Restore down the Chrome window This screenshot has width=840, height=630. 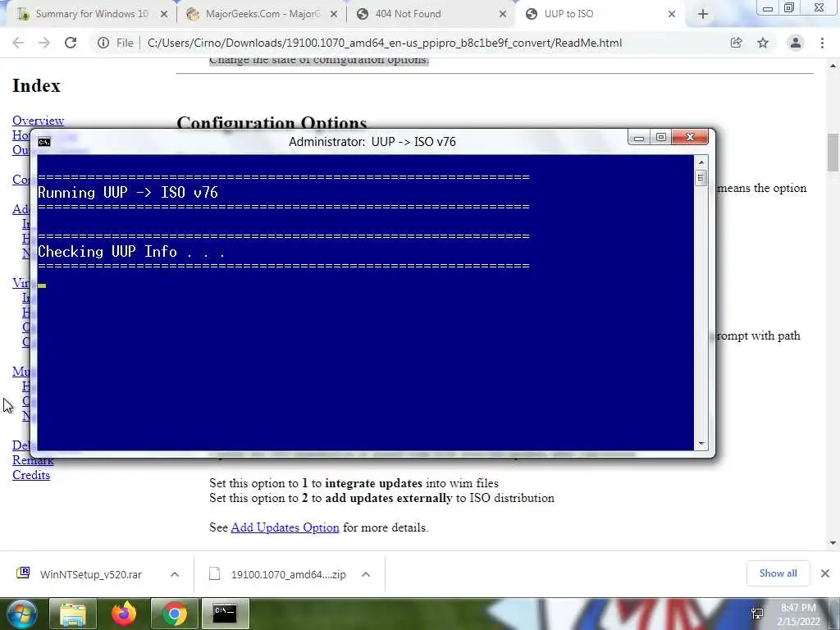click(x=789, y=8)
